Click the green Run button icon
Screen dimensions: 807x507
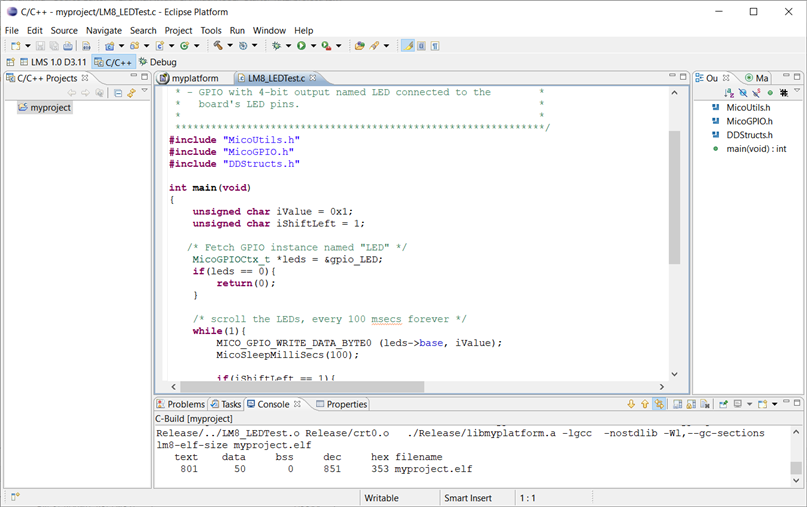coord(300,46)
